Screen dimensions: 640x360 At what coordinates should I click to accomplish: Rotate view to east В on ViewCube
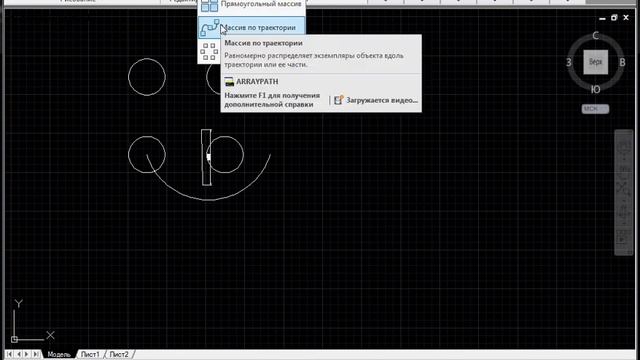click(x=622, y=62)
